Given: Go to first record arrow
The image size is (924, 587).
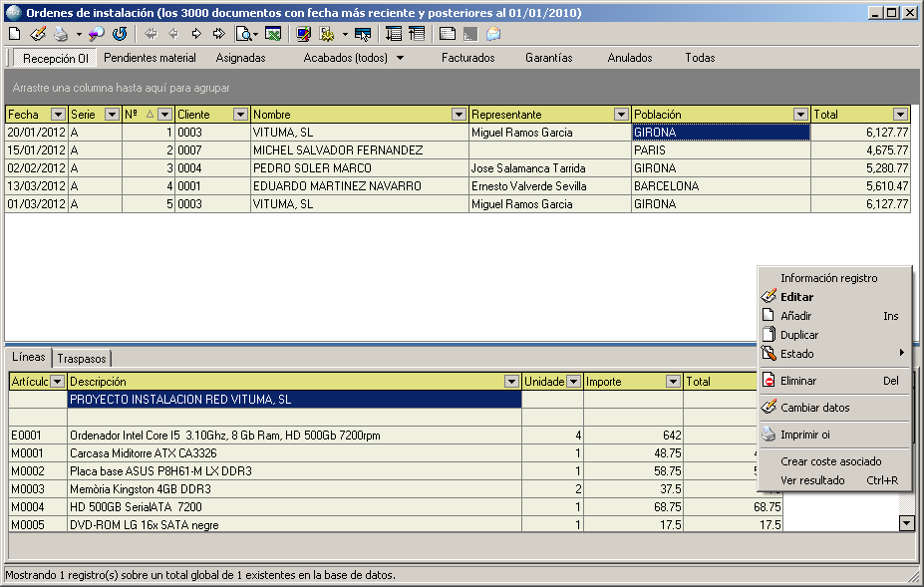Looking at the screenshot, I should [x=151, y=34].
